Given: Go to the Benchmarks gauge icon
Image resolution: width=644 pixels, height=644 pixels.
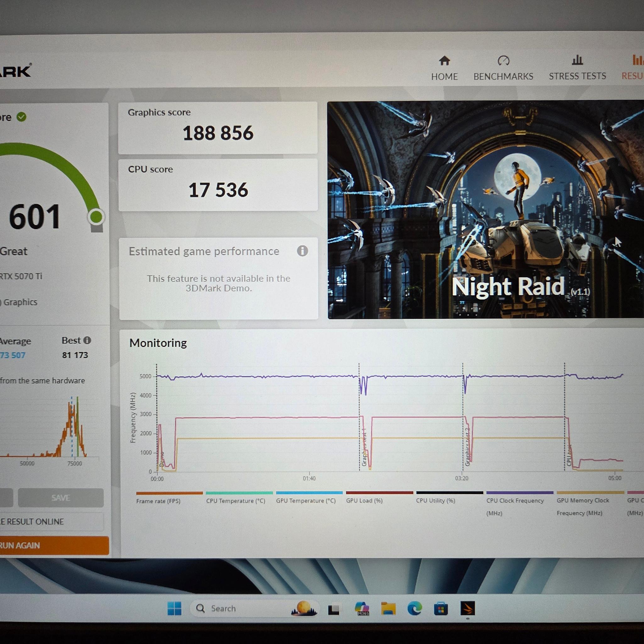Looking at the screenshot, I should coord(503,61).
